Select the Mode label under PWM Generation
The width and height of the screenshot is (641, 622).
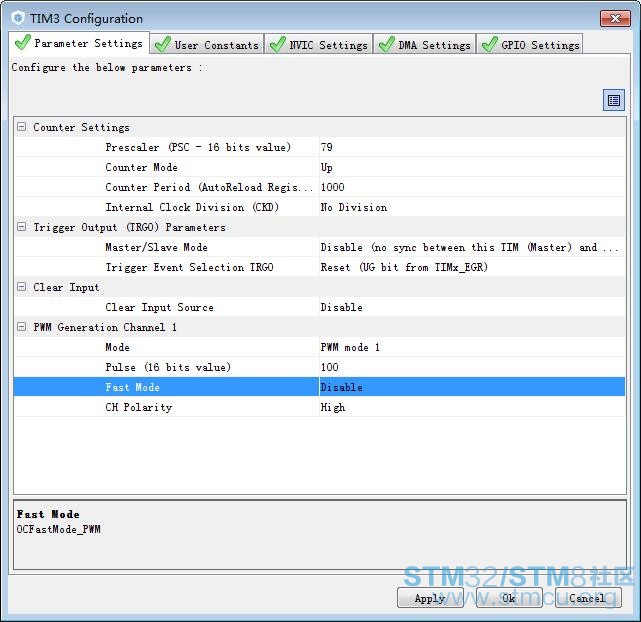click(117, 347)
